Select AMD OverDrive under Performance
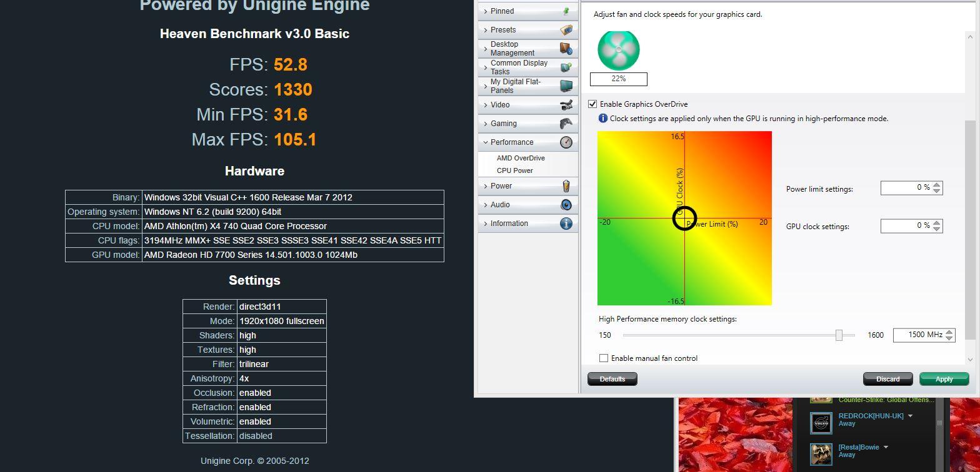 click(x=521, y=158)
